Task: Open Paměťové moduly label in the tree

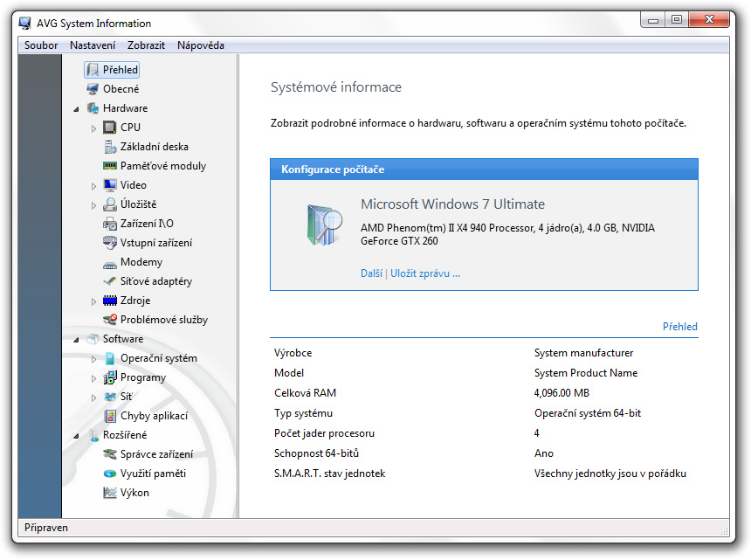Action: tap(162, 166)
